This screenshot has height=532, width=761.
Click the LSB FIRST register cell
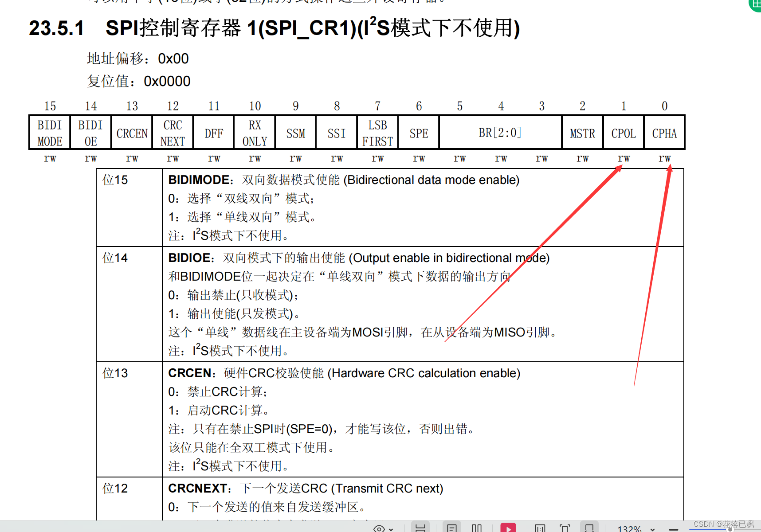point(377,133)
